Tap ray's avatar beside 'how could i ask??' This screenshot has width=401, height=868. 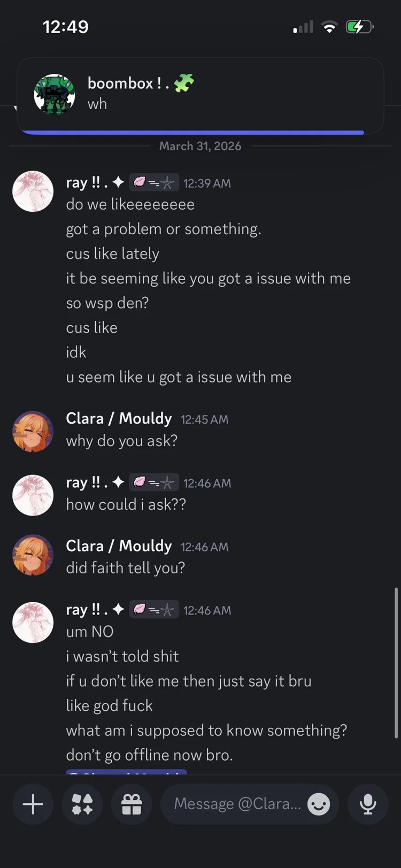pyautogui.click(x=33, y=495)
